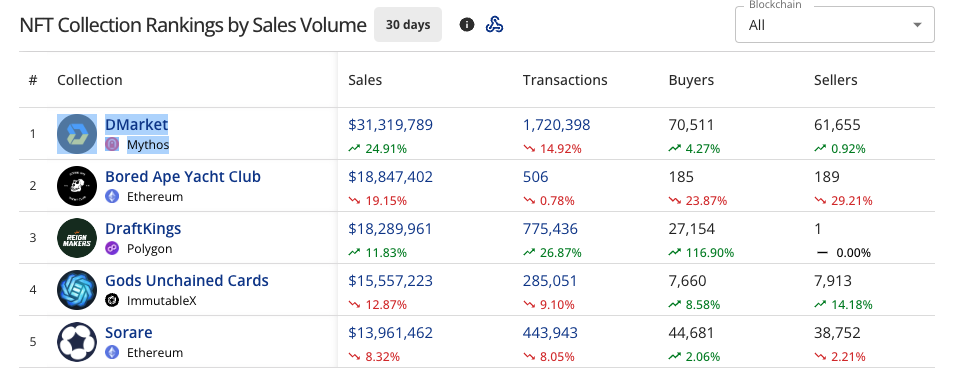Click the Gods Unchained Cards logo
Screen dimensions: 953x368
click(77, 290)
